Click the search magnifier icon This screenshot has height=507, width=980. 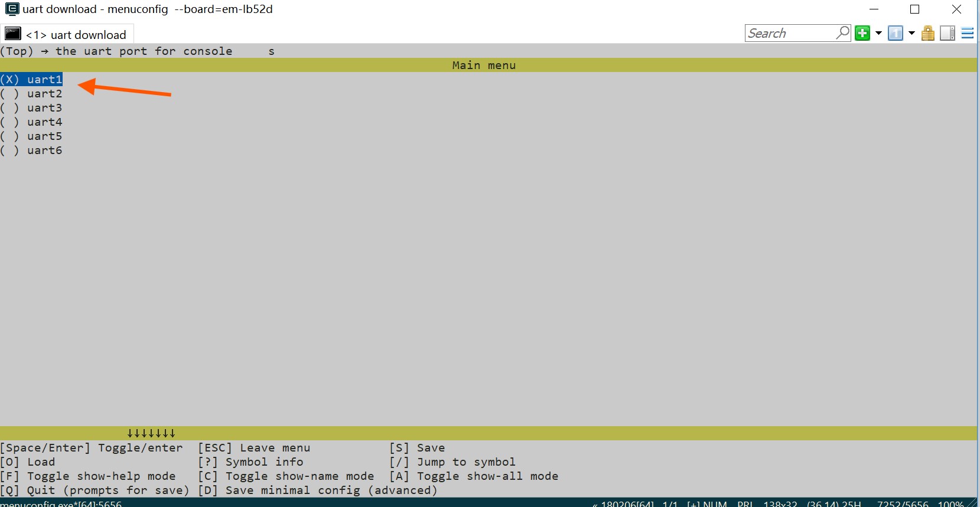pos(843,32)
